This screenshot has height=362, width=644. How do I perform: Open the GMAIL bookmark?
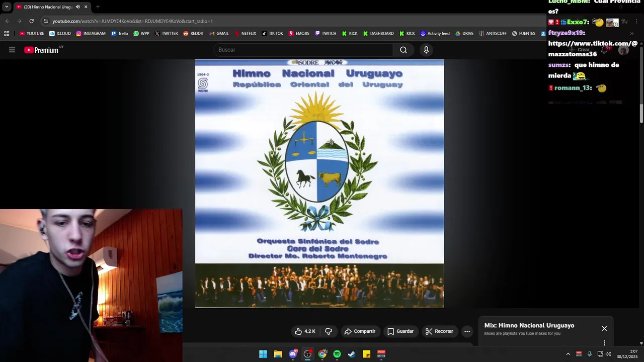click(219, 34)
